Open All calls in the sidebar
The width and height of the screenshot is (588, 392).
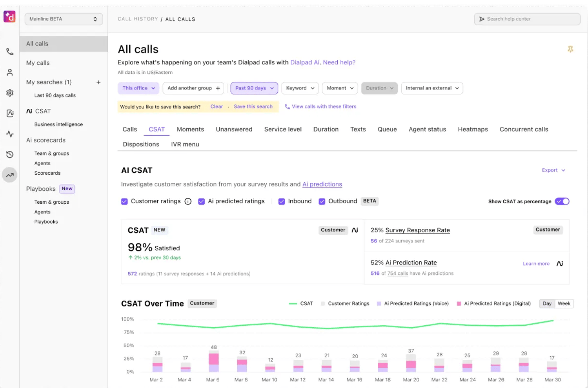tap(64, 44)
